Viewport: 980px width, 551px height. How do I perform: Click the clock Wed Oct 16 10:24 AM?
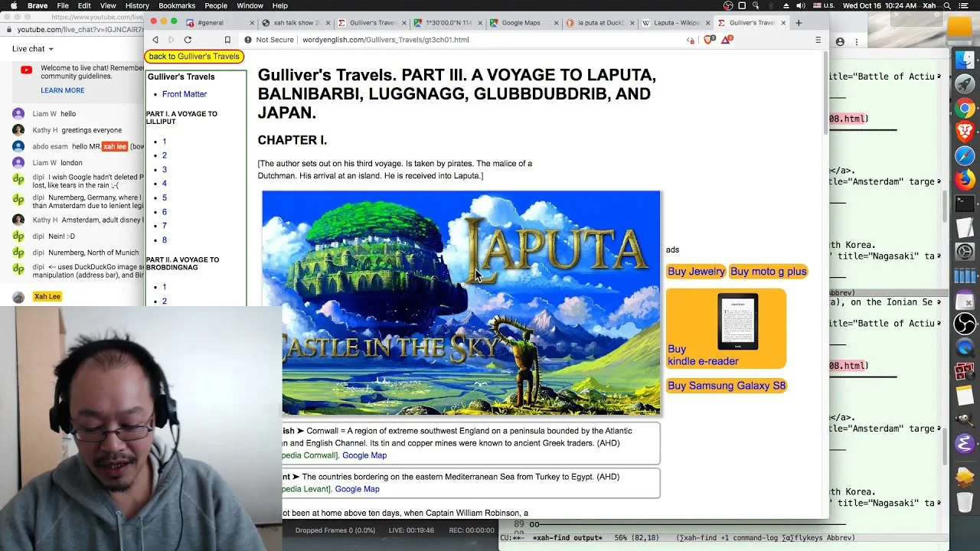pos(878,5)
